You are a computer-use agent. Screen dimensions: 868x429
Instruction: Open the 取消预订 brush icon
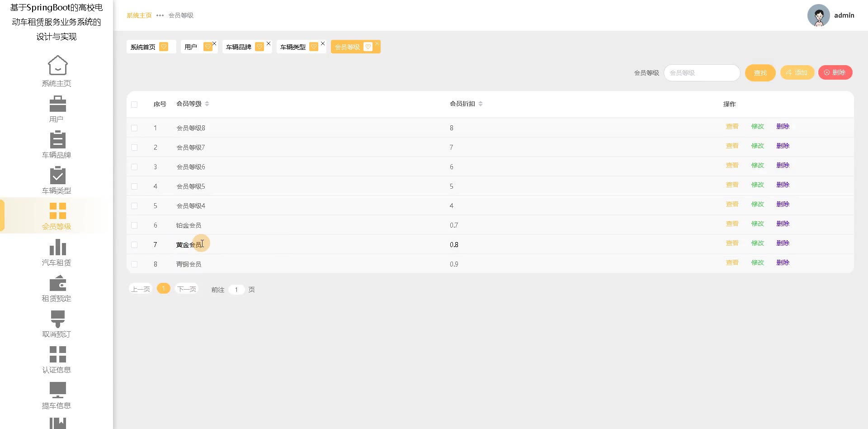(57, 319)
